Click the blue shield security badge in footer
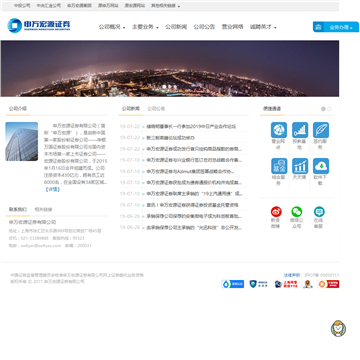 [x=259, y=284]
